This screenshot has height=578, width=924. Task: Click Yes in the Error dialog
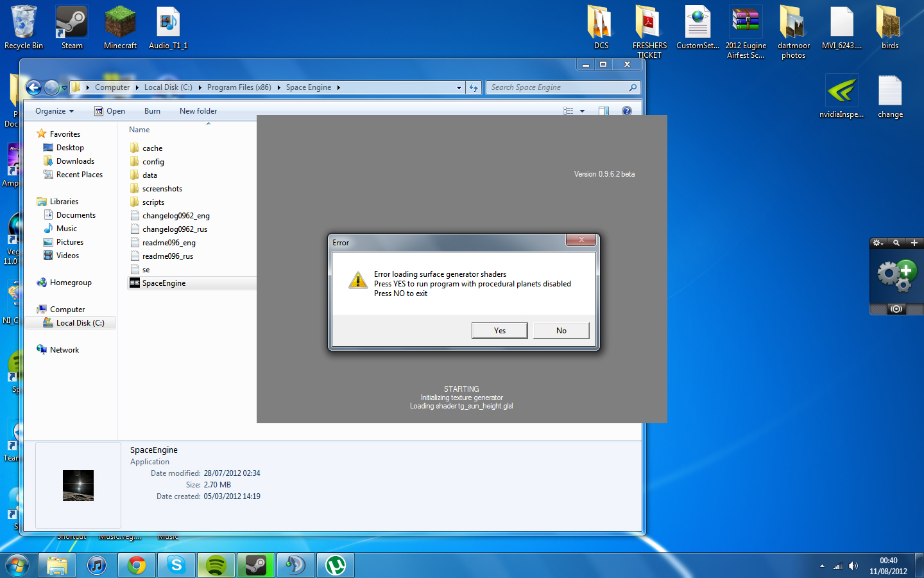[499, 330]
